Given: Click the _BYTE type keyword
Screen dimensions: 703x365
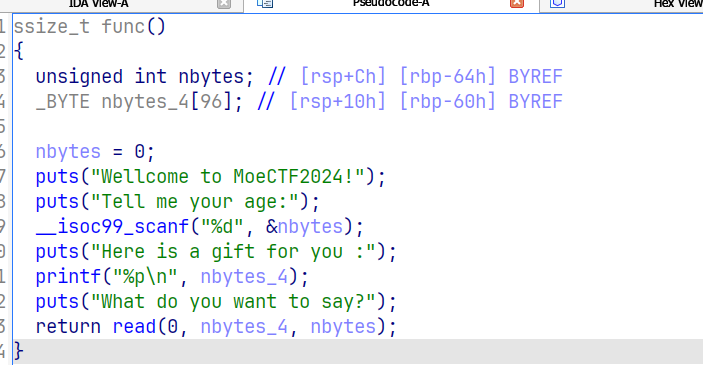Looking at the screenshot, I should point(62,102).
